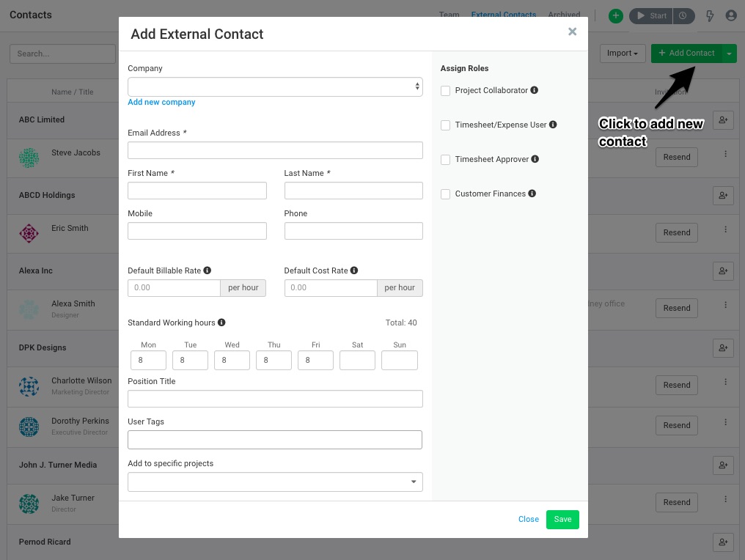
Task: Check the Timesheet Approver role
Action: tap(445, 159)
